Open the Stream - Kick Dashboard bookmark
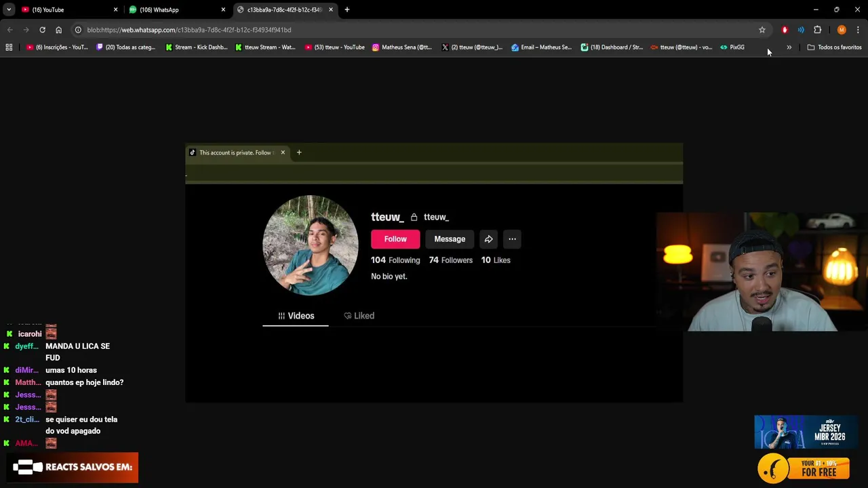 click(197, 47)
